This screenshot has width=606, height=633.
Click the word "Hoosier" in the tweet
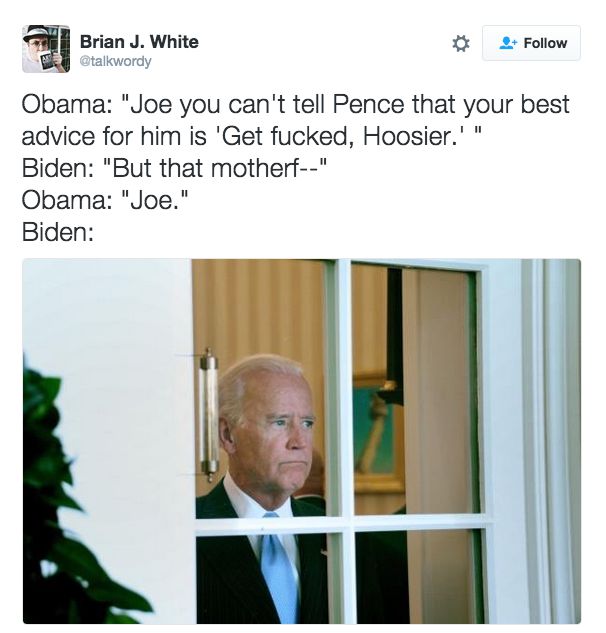click(x=408, y=136)
